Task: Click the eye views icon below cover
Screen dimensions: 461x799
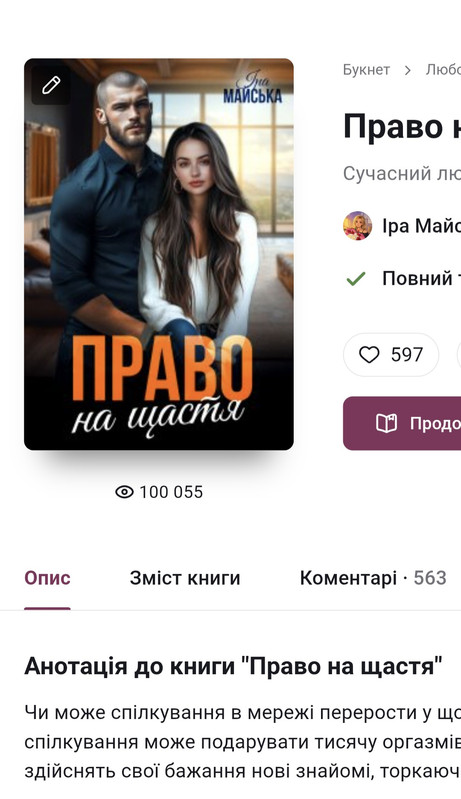Action: tap(124, 492)
